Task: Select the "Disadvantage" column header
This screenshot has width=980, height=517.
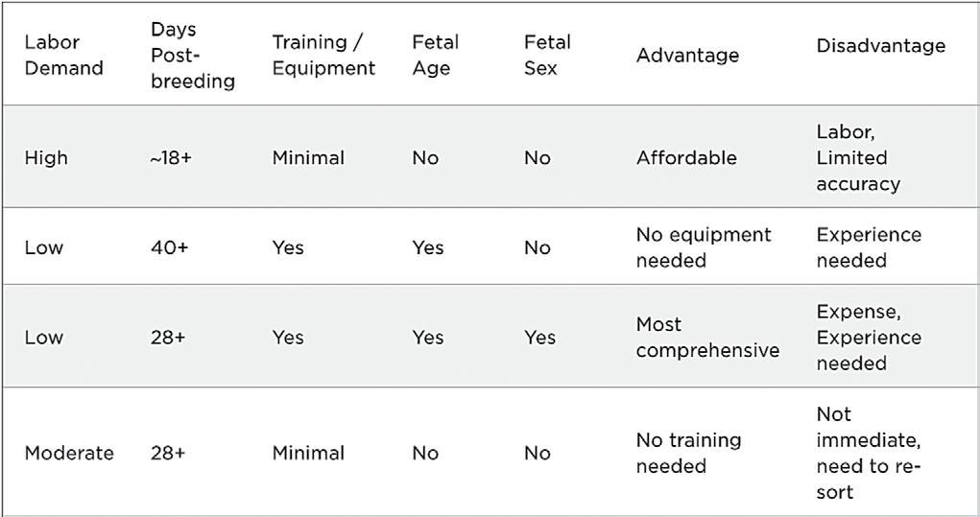Action: point(880,46)
